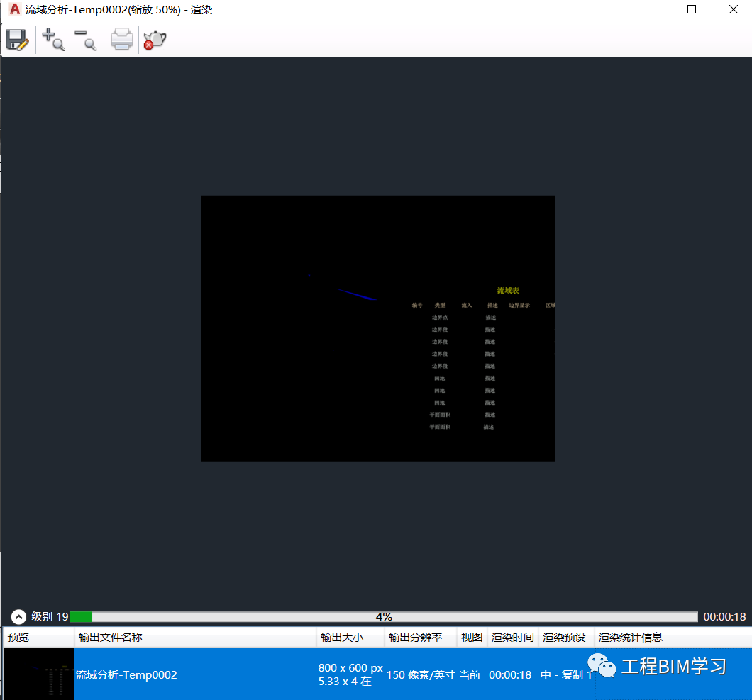This screenshot has width=752, height=700.
Task: Click the 4% render progress bar
Action: coord(384,616)
